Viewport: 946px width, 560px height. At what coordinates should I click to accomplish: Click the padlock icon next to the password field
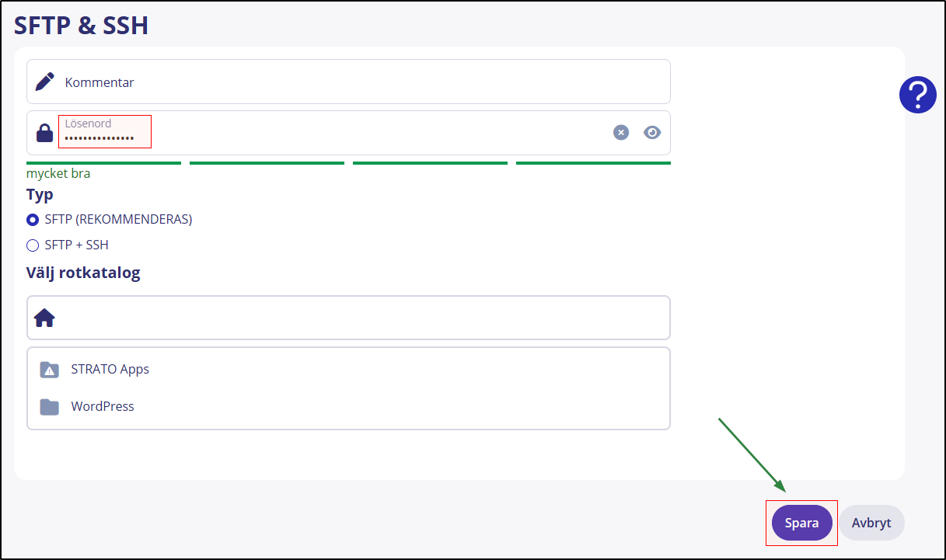point(44,132)
